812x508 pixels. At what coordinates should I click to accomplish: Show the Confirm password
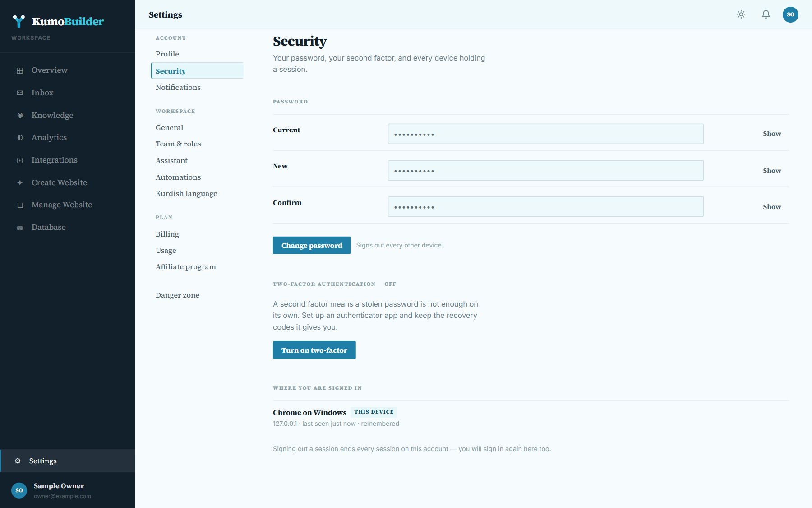772,207
